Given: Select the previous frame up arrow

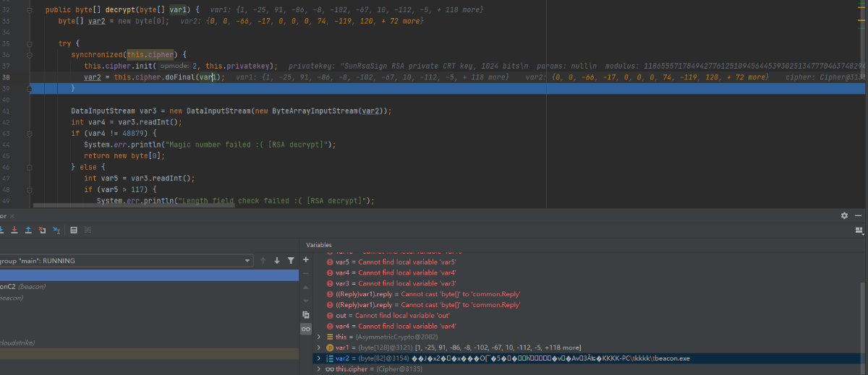Looking at the screenshot, I should [263, 260].
